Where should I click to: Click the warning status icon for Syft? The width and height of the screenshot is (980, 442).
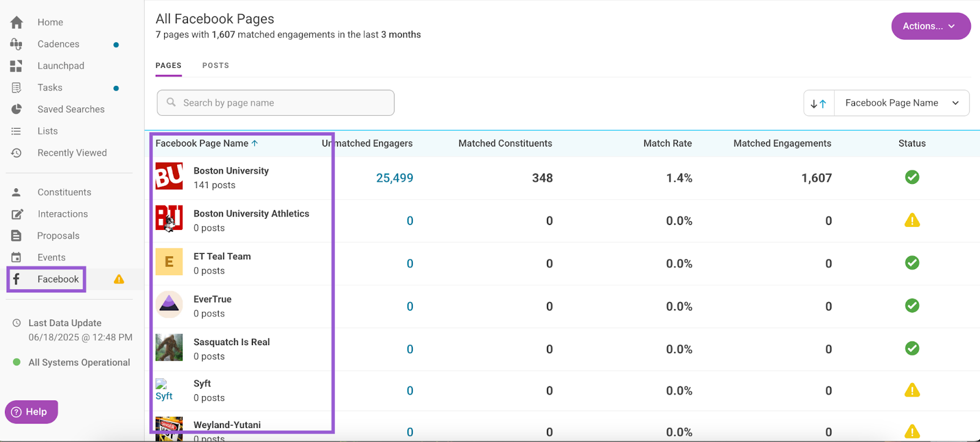912,390
